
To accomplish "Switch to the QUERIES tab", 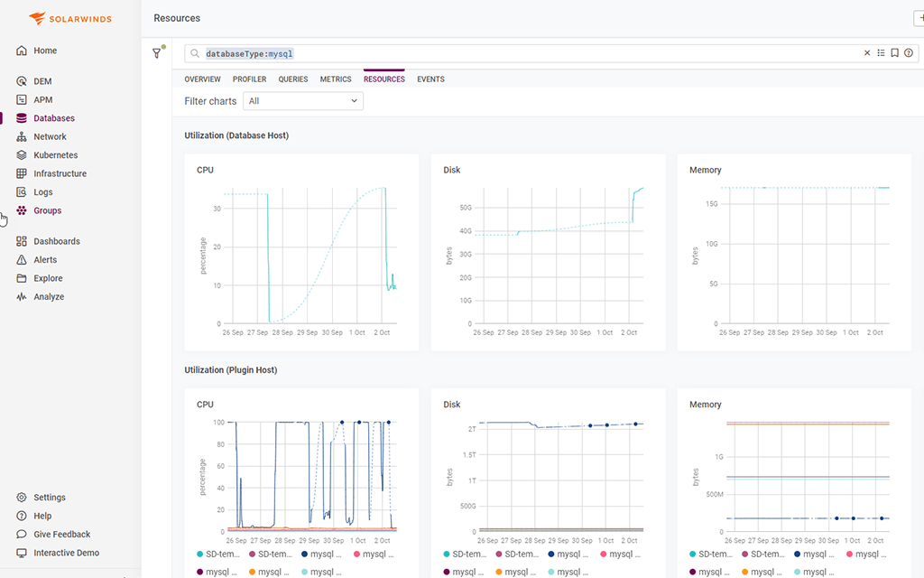I will click(293, 79).
